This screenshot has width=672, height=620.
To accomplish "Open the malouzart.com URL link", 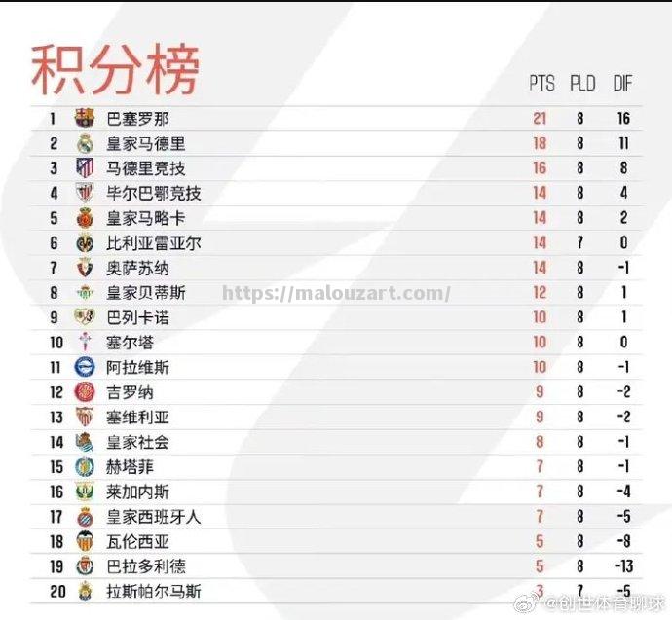I will click(x=337, y=293).
